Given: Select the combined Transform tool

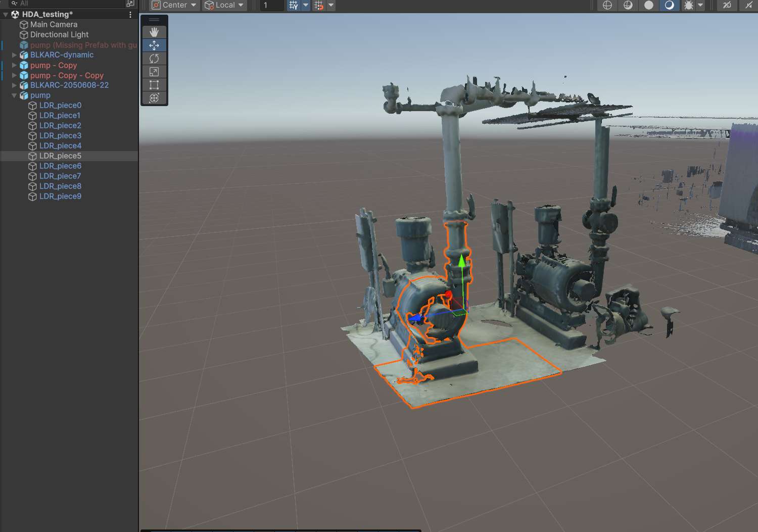Looking at the screenshot, I should pyautogui.click(x=154, y=98).
